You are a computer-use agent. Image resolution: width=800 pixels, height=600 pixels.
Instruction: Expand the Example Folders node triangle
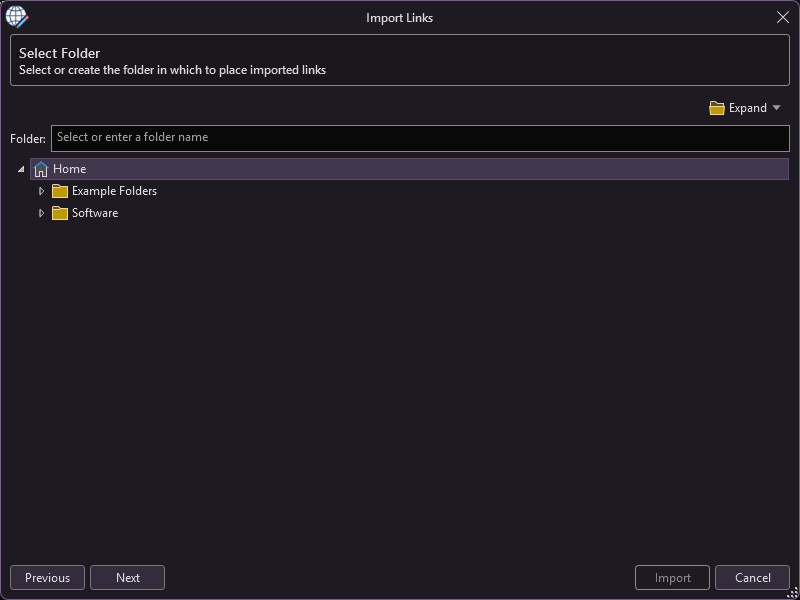tap(42, 191)
